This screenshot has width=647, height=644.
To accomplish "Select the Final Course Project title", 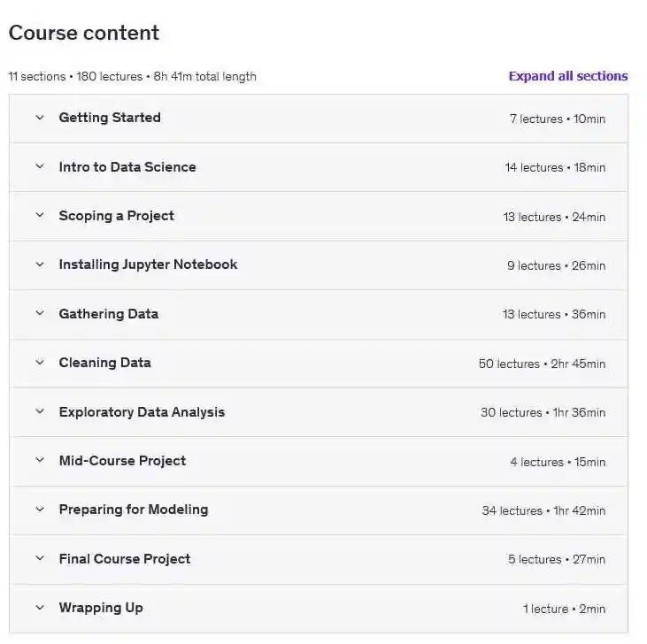I will (125, 558).
